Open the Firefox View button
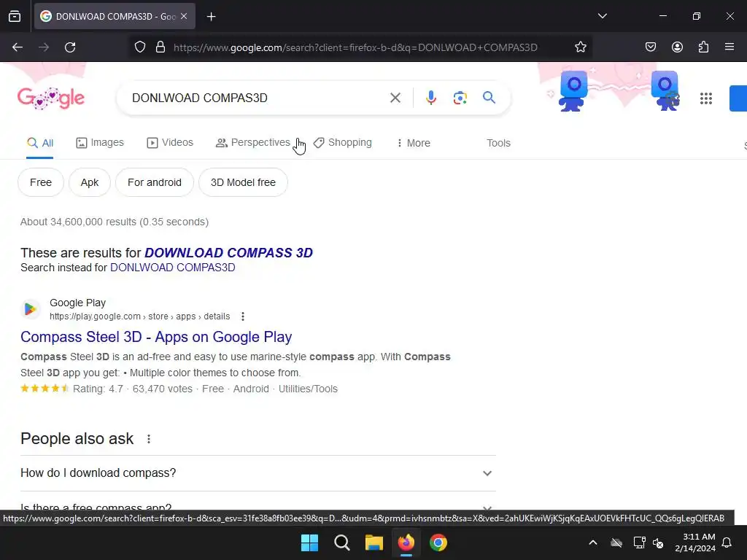Image resolution: width=747 pixels, height=560 pixels. coord(15,17)
